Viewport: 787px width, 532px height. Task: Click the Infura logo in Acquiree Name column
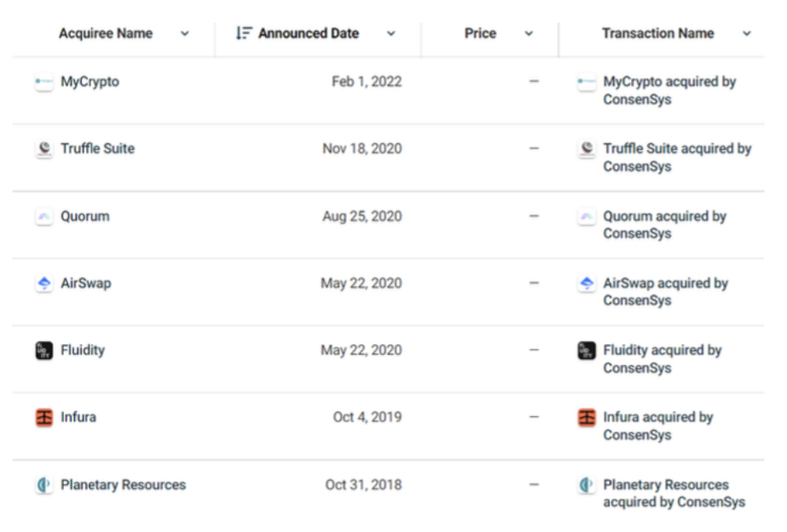pyautogui.click(x=44, y=418)
